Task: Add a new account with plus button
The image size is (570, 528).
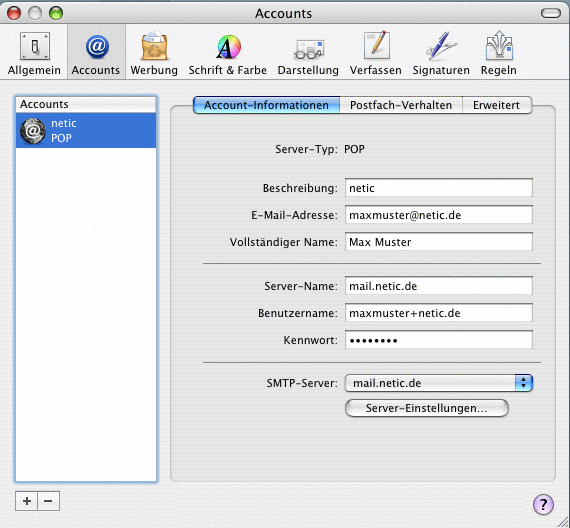Action: 27,501
